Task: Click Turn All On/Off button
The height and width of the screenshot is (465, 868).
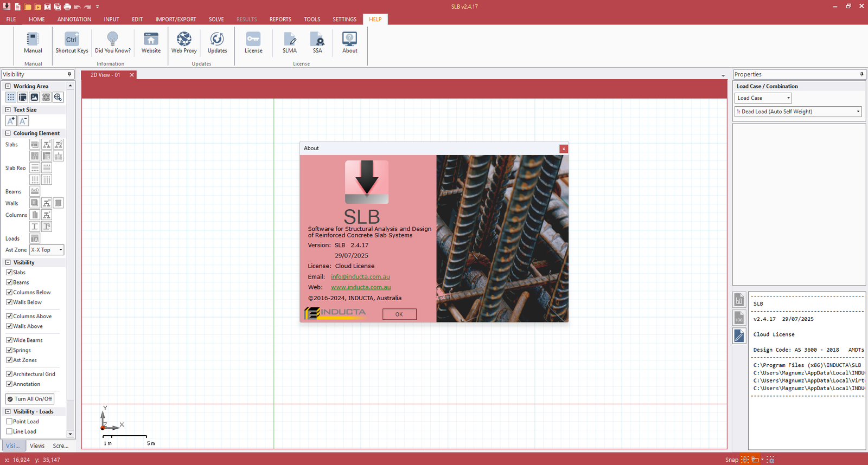Action: pos(30,399)
